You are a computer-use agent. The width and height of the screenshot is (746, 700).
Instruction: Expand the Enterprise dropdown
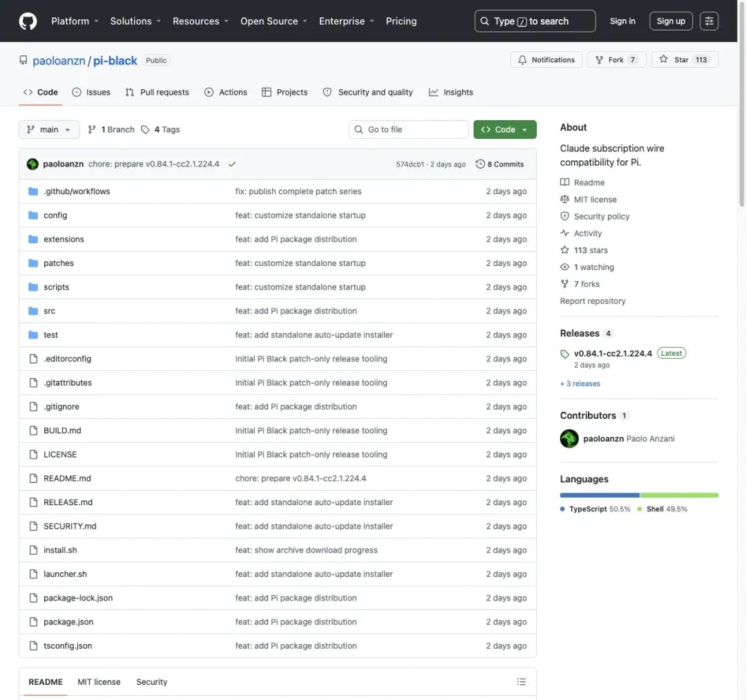pyautogui.click(x=347, y=21)
